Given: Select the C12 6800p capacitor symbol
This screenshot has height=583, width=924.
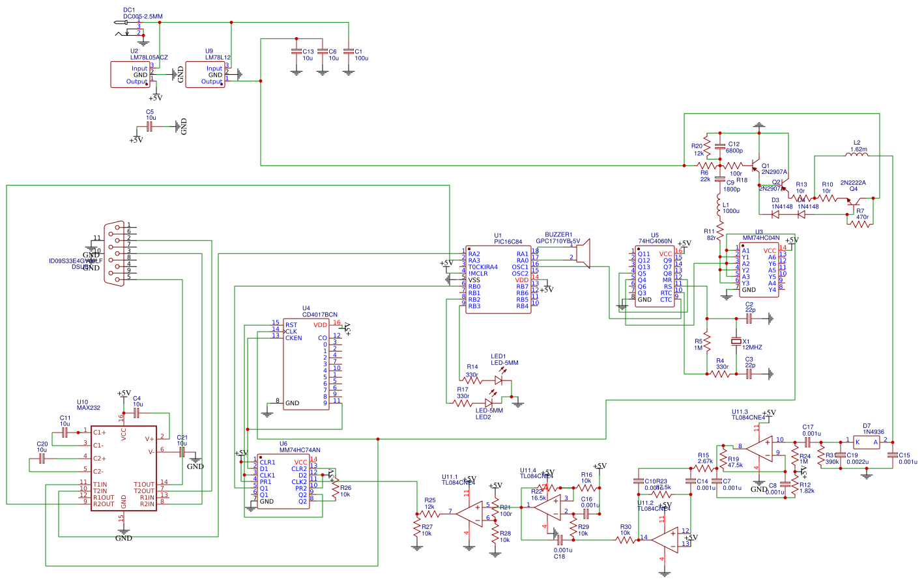Looking at the screenshot, I should tap(720, 146).
